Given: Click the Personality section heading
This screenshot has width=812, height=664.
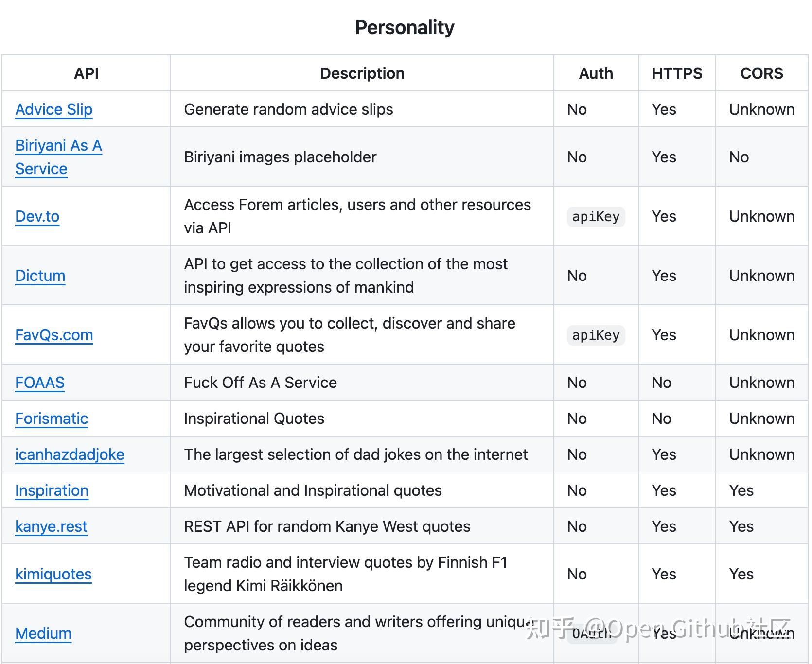Looking at the screenshot, I should 405,28.
